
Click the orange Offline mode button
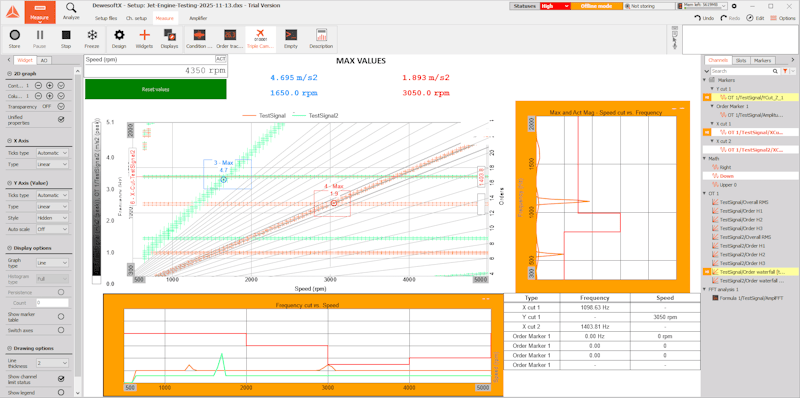[x=596, y=6]
